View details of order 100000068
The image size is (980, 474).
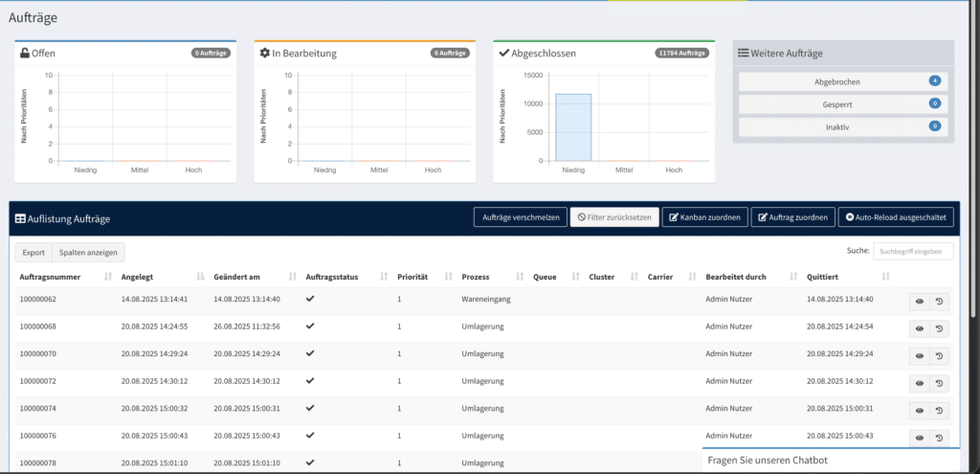click(x=919, y=328)
